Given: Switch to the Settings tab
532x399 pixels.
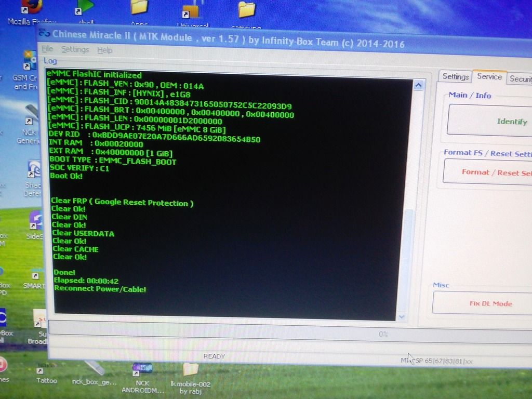Looking at the screenshot, I should [x=455, y=77].
